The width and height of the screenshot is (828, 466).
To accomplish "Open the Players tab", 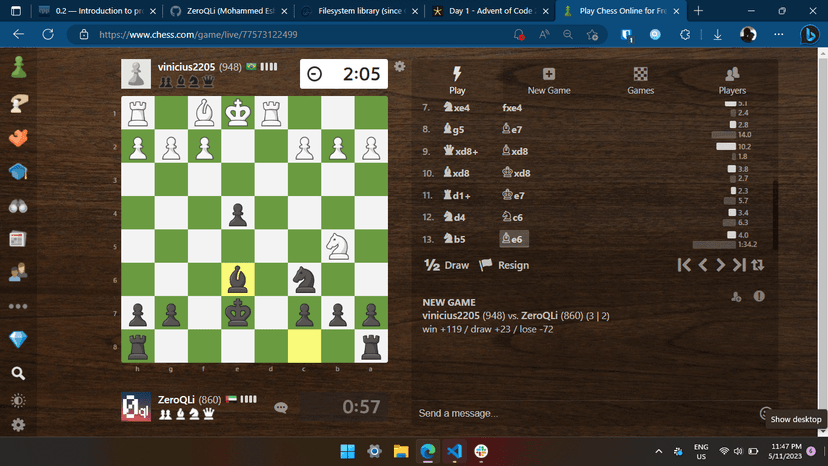I will pos(732,81).
